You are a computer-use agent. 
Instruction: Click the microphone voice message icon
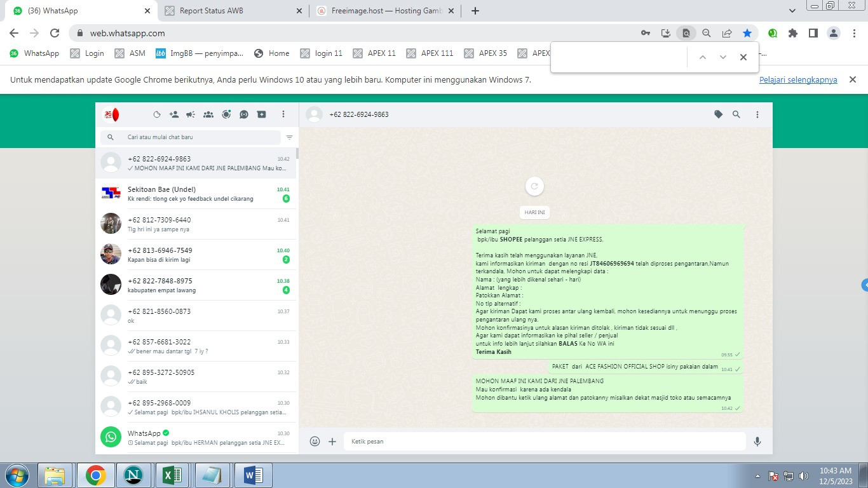pyautogui.click(x=757, y=441)
